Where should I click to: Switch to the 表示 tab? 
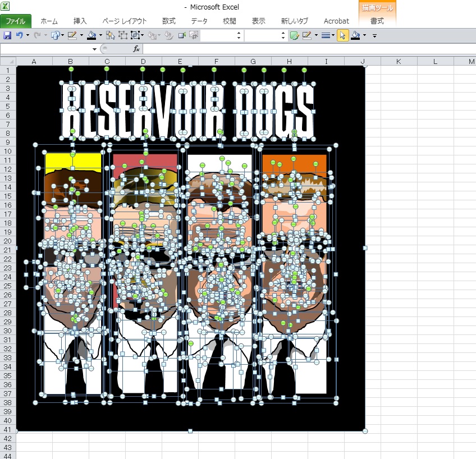(258, 21)
